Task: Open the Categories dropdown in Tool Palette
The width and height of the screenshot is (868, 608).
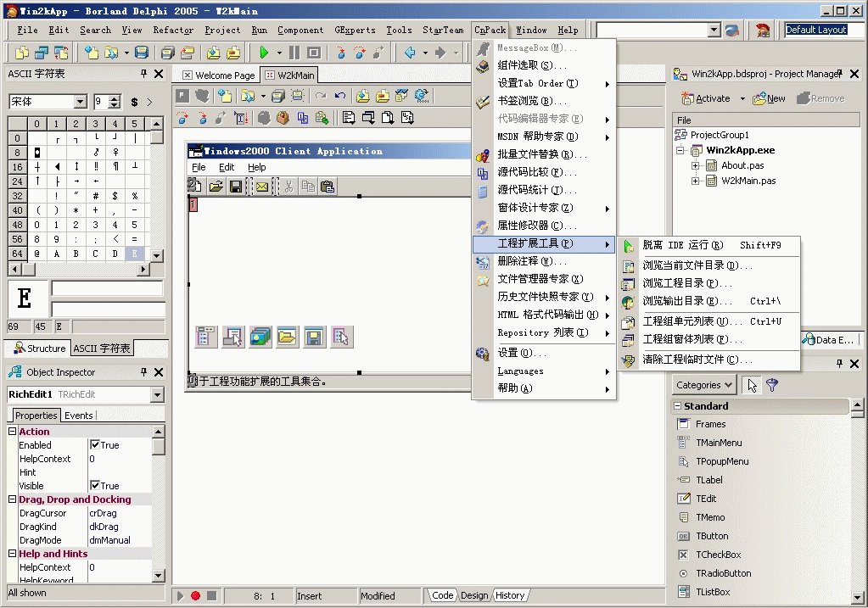Action: coord(705,385)
